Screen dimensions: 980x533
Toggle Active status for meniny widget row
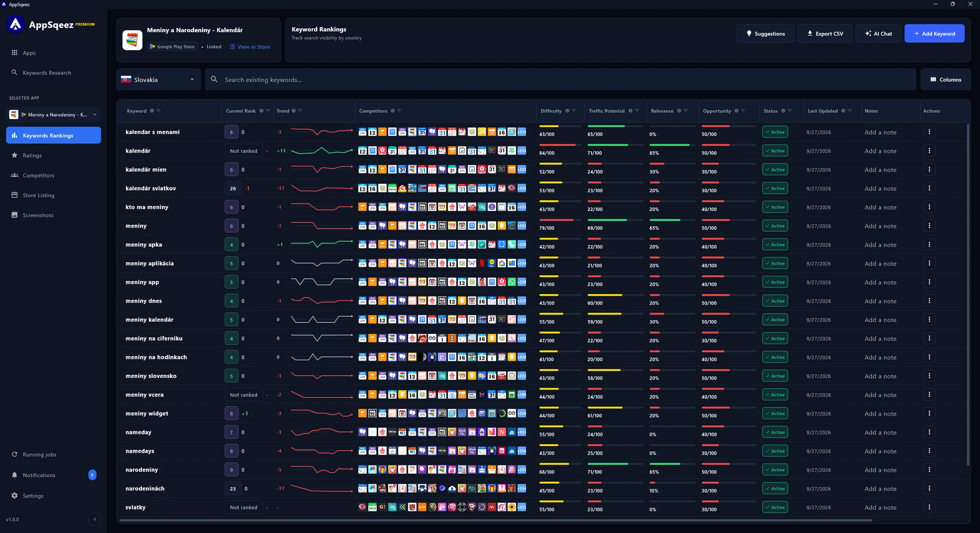pos(775,414)
